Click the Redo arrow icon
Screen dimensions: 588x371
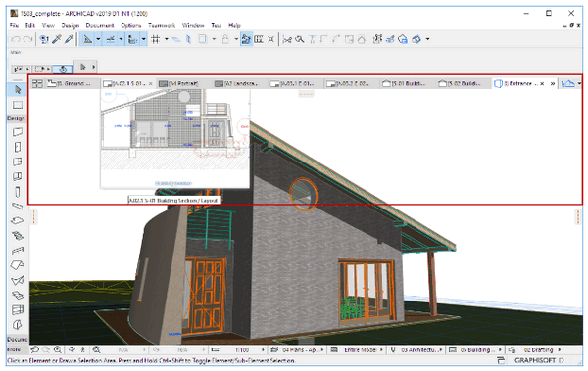click(27, 39)
